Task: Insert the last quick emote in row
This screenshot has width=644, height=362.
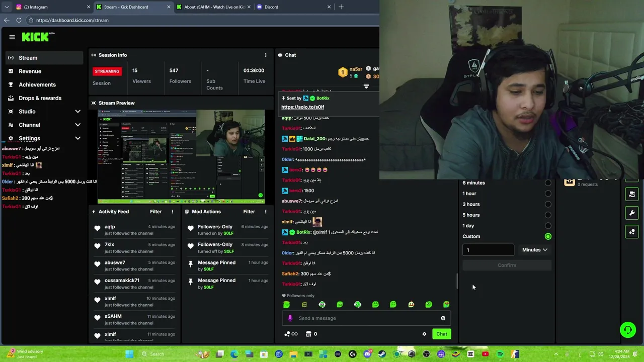Action: [446, 304]
